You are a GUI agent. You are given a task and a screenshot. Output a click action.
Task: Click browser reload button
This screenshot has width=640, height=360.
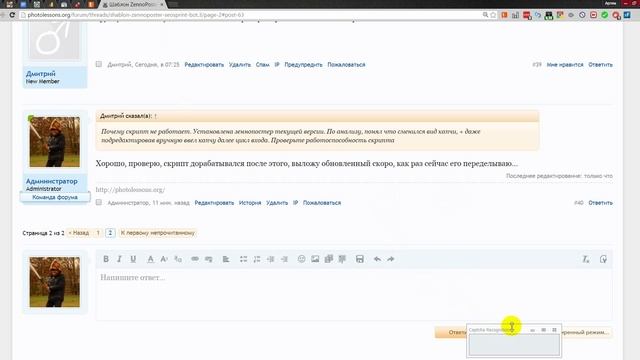pyautogui.click(x=12, y=15)
